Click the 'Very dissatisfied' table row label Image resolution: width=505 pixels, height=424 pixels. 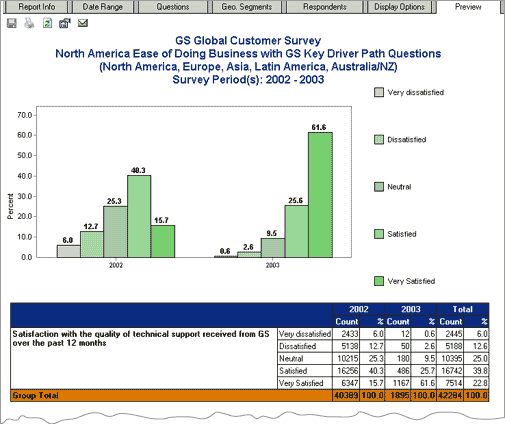click(305, 334)
